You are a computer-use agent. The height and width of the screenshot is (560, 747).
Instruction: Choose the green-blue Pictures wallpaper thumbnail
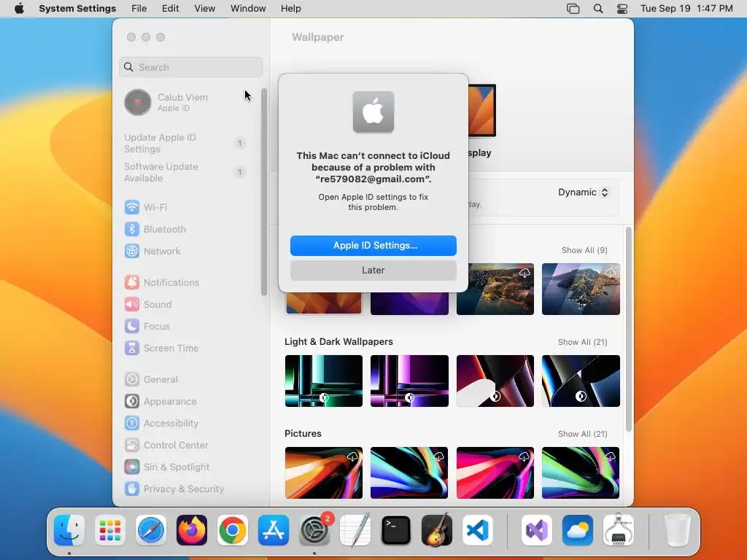coord(581,472)
